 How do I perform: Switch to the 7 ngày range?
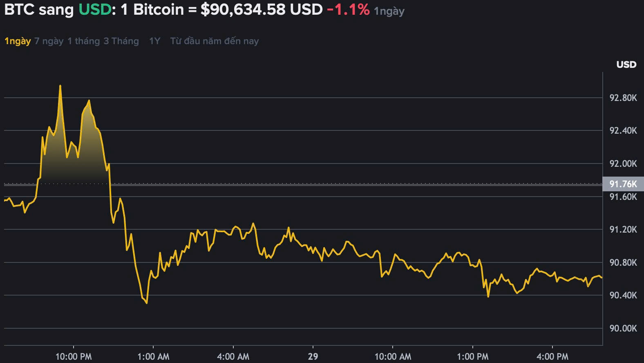tap(49, 41)
